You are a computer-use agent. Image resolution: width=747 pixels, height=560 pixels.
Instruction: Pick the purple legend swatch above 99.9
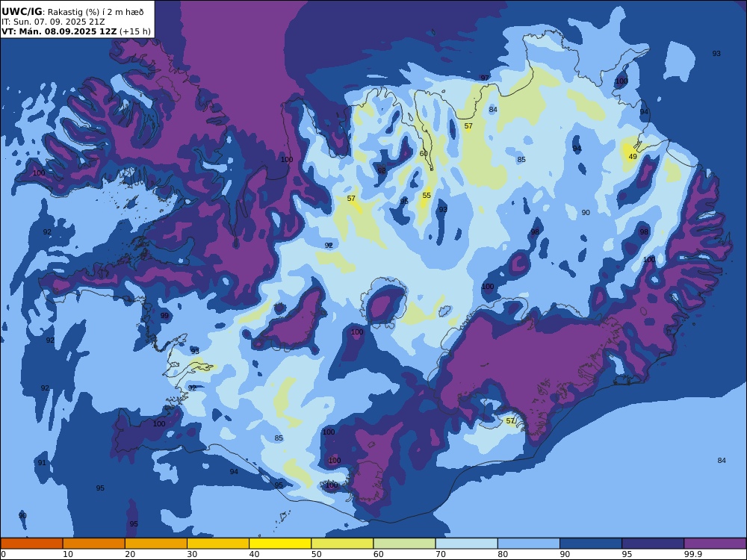click(x=715, y=544)
